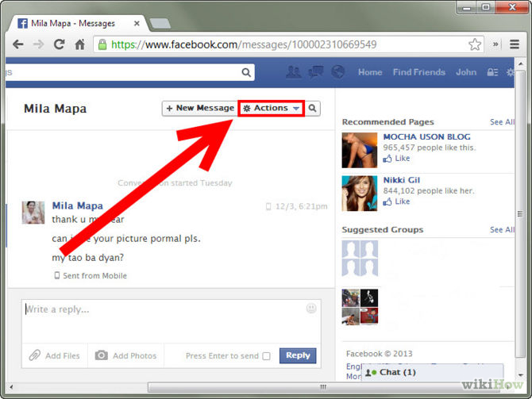Click the search magnifier in Facebook search bar
The width and height of the screenshot is (532, 399).
coord(246,72)
